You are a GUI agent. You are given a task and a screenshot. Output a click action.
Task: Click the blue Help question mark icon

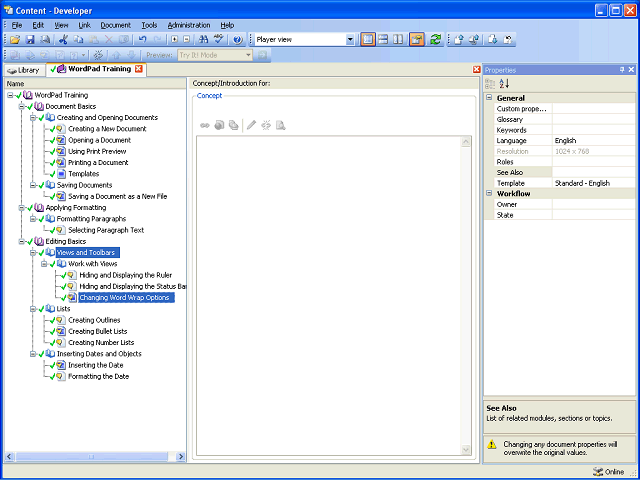point(238,40)
